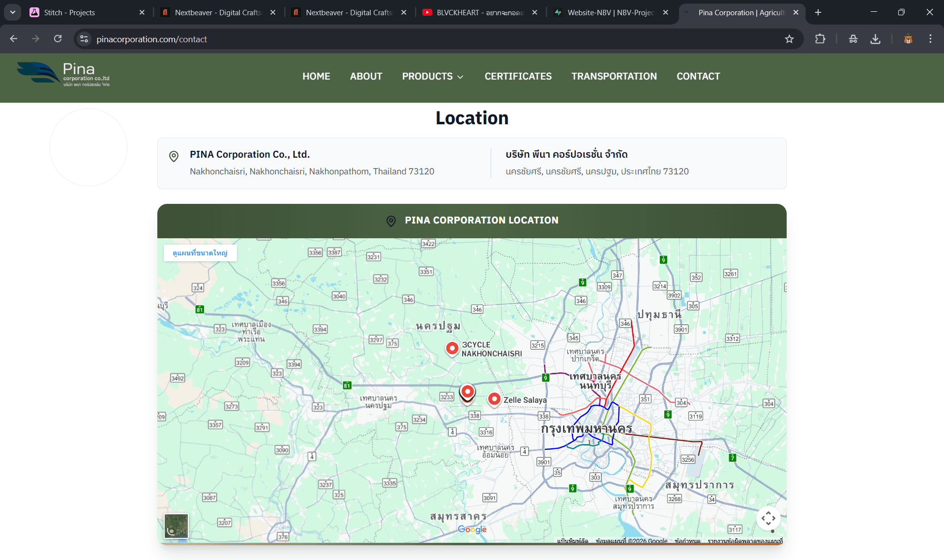Toggle satellite layer thumbnail on map
This screenshot has width=944, height=560.
176,526
